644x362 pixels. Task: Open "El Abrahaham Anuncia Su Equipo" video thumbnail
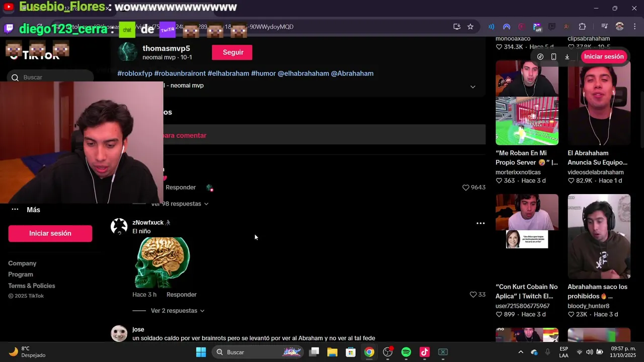pos(599,103)
